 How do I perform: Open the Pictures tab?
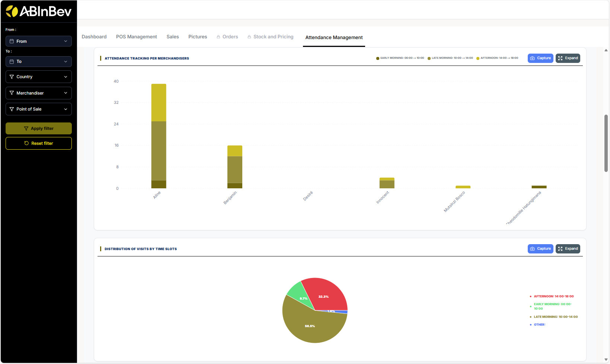[197, 37]
